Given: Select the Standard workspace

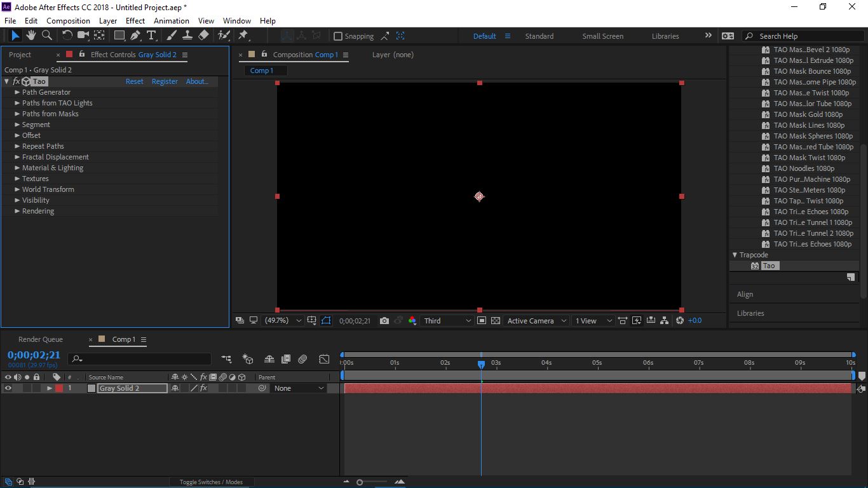Looking at the screenshot, I should click(x=539, y=36).
